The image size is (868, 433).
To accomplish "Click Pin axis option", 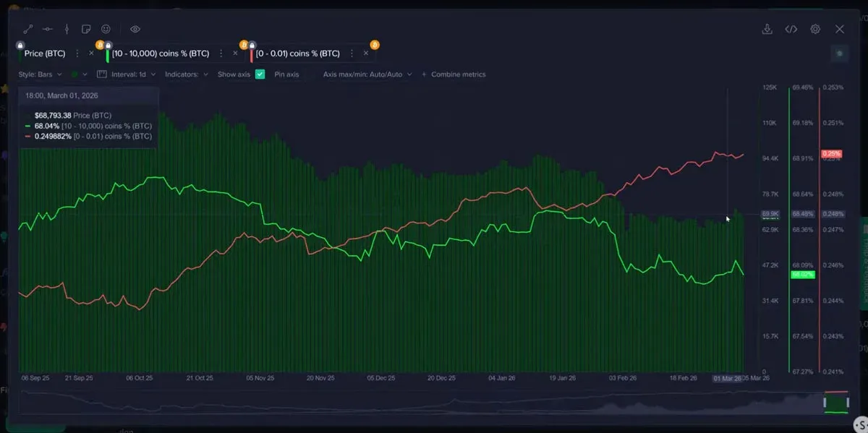I will [288, 74].
